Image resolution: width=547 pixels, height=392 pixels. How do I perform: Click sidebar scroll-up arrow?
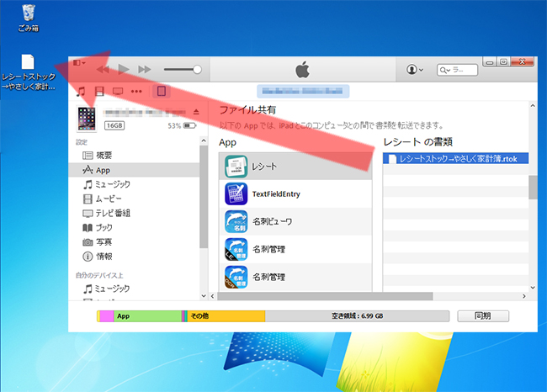tap(204, 140)
